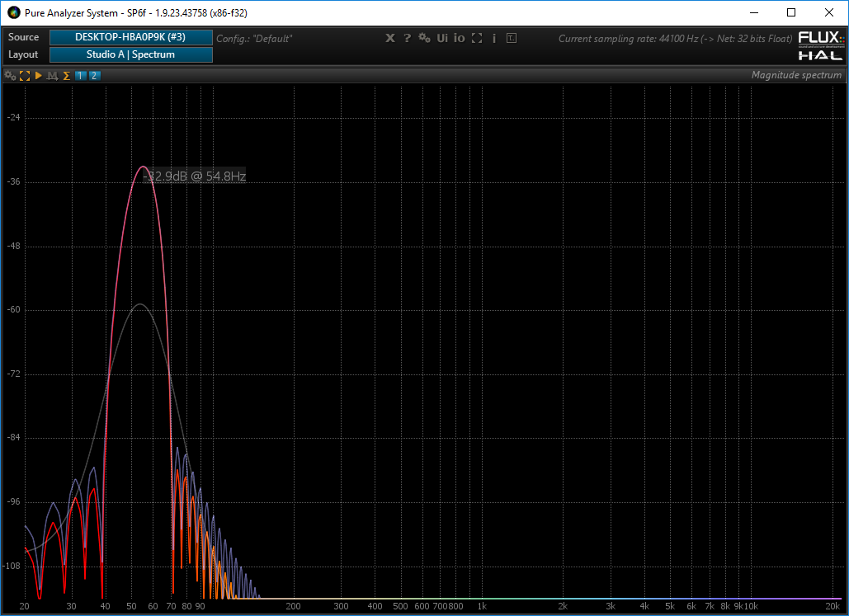Click the 200 frequency axis label
This screenshot has width=849, height=616.
pos(293,606)
